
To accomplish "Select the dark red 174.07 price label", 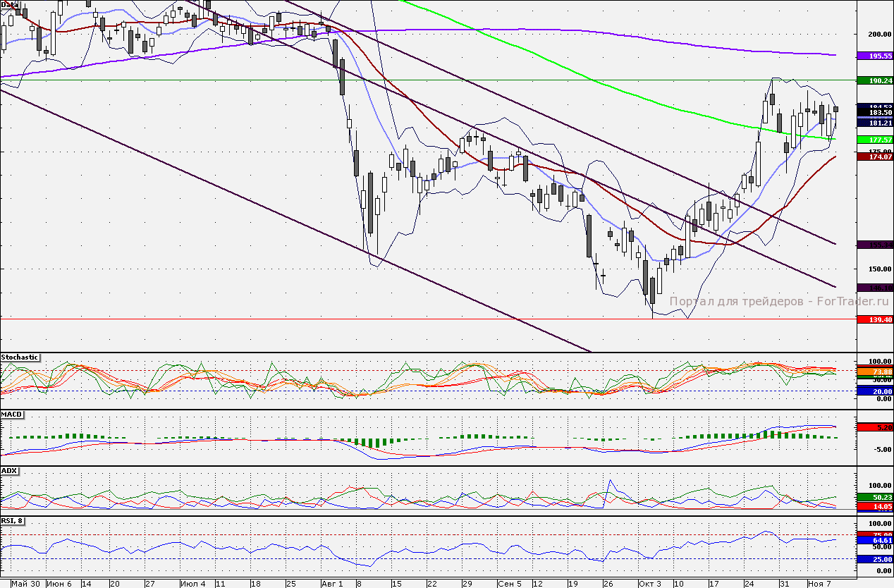I will 875,157.
